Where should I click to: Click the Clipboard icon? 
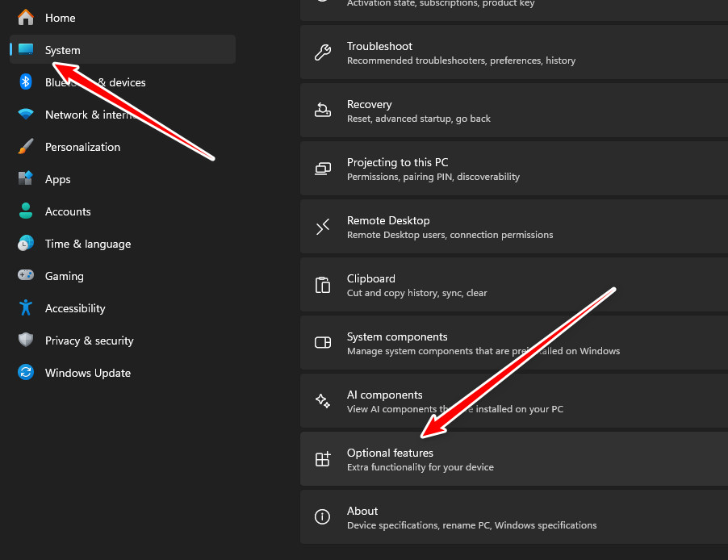323,285
